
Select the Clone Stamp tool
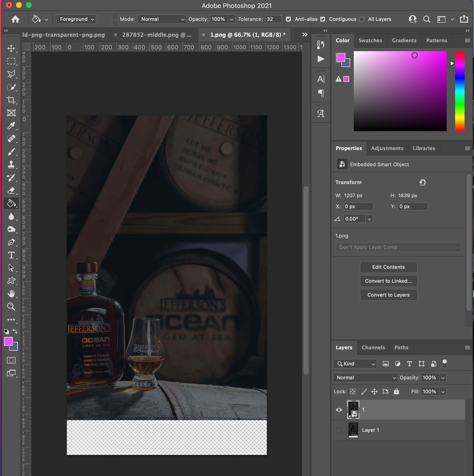click(11, 164)
